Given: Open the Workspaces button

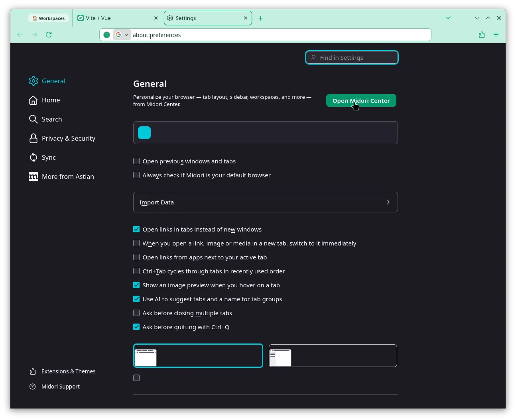Looking at the screenshot, I should (49, 18).
